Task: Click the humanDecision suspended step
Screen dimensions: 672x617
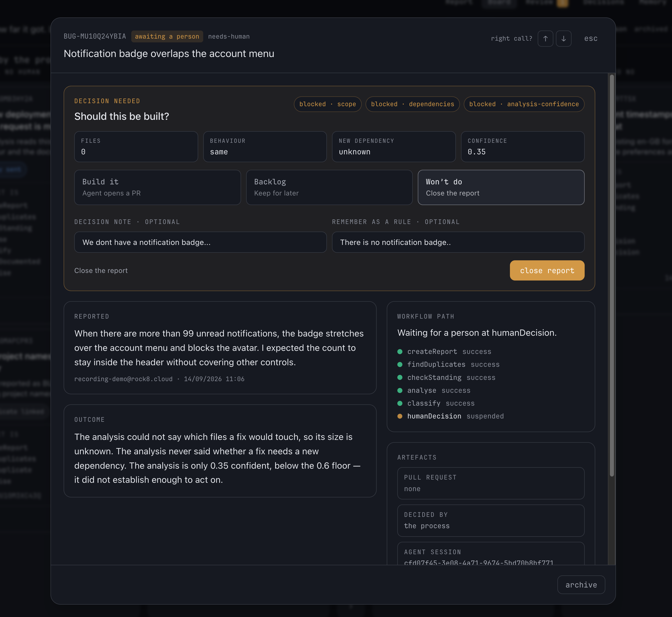Action: click(450, 416)
